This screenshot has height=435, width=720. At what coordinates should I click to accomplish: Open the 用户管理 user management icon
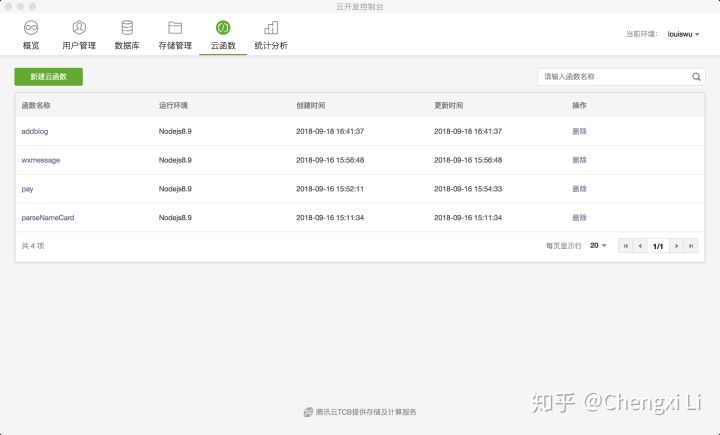coord(79,28)
